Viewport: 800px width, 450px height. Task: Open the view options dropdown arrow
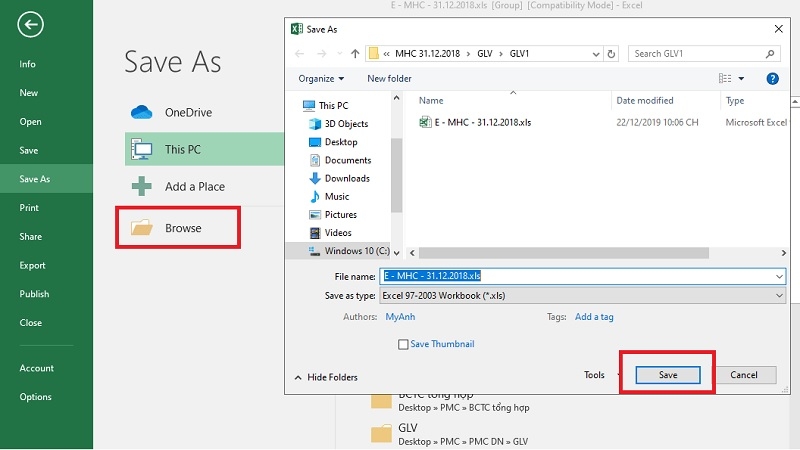pos(741,79)
